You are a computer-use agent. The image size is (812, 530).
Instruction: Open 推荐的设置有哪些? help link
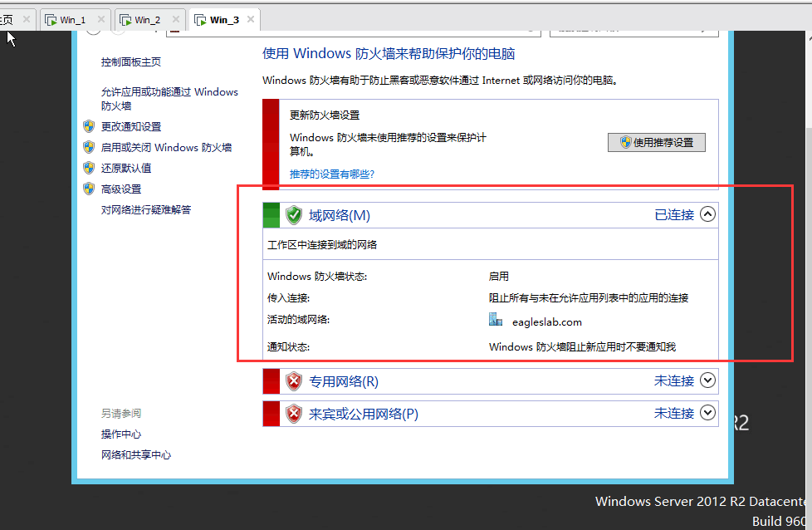332,174
